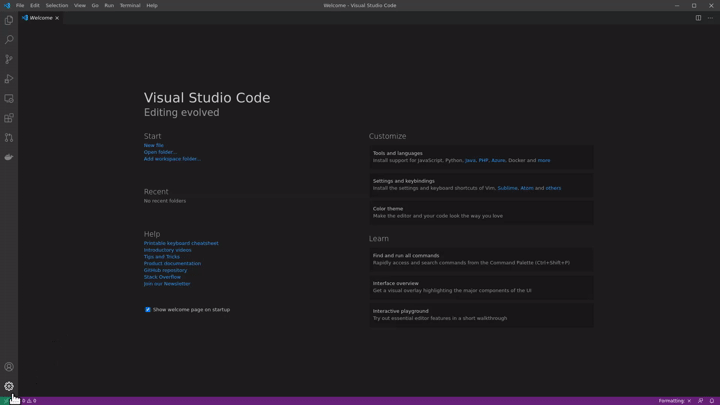Open the GitHub Pull Requests view icon
The height and width of the screenshot is (405, 720).
[9, 137]
